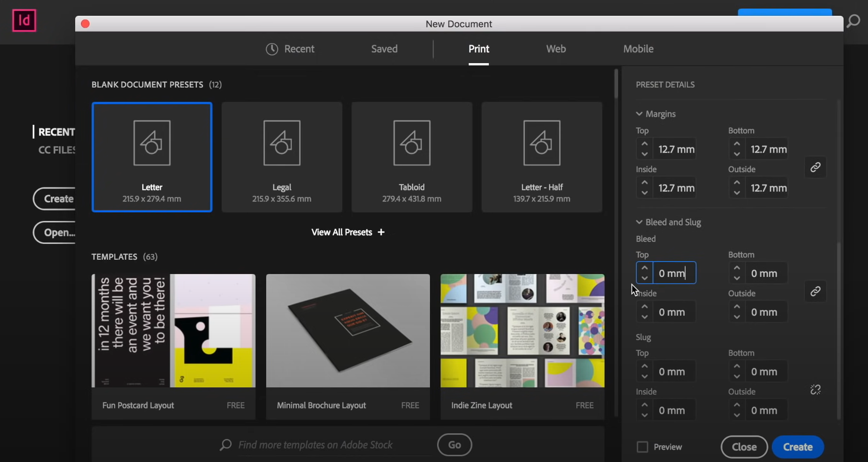Click the search magnifier in templates field
This screenshot has height=462, width=868.
(x=225, y=445)
